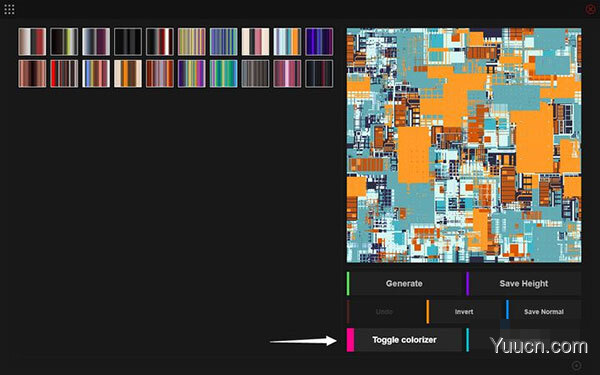
Task: Select the green and teal gradient swatch
Action: [x=223, y=73]
